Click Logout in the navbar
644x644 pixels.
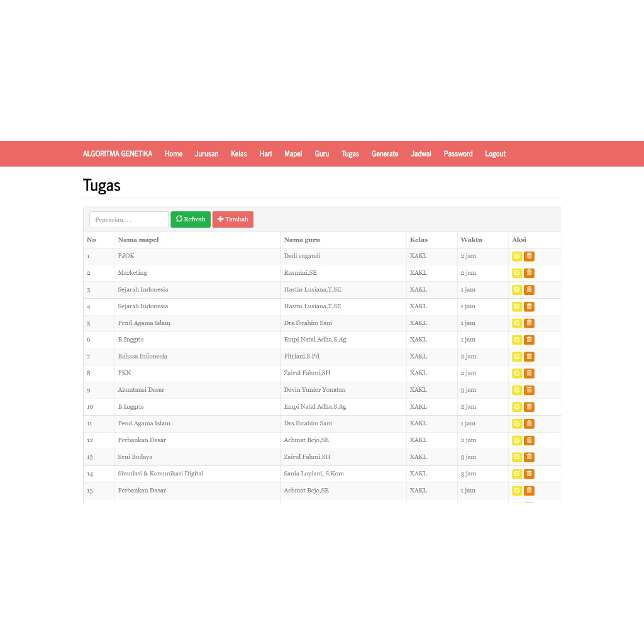tap(495, 153)
